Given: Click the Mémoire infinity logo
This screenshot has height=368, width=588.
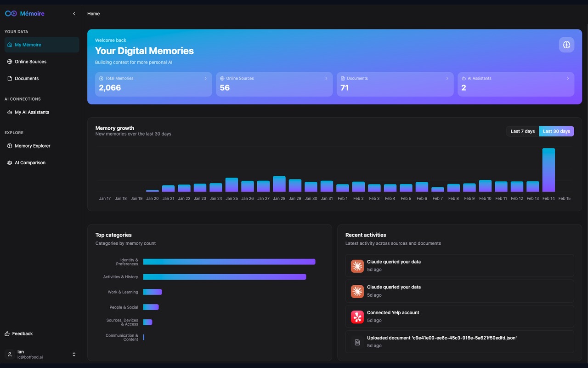Looking at the screenshot, I should point(11,13).
